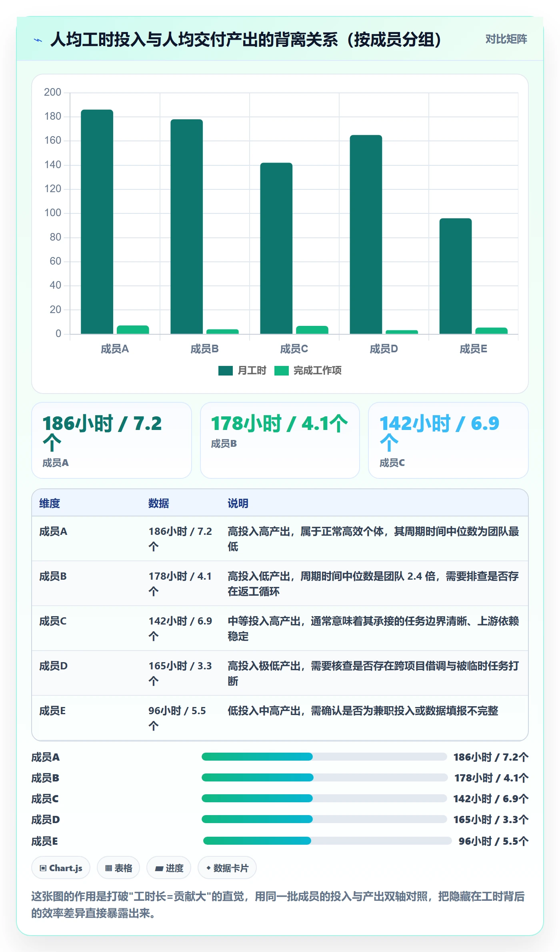Select the Chart.js tag chip
This screenshot has height=952, width=560.
(x=61, y=868)
